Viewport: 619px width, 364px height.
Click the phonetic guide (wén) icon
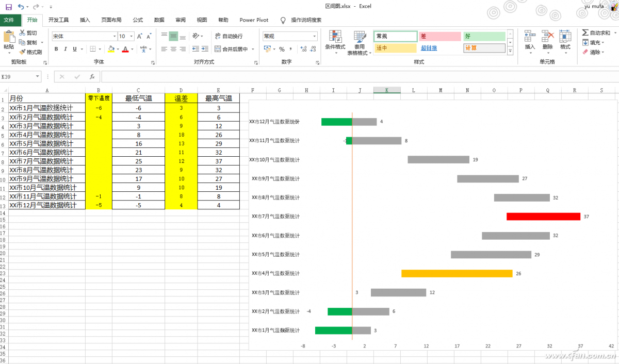click(143, 49)
